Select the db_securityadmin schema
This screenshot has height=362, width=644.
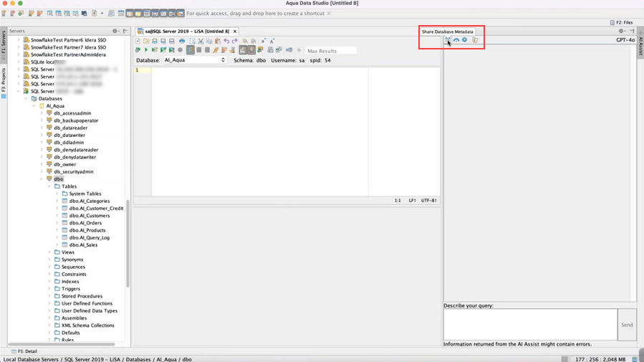(x=74, y=172)
